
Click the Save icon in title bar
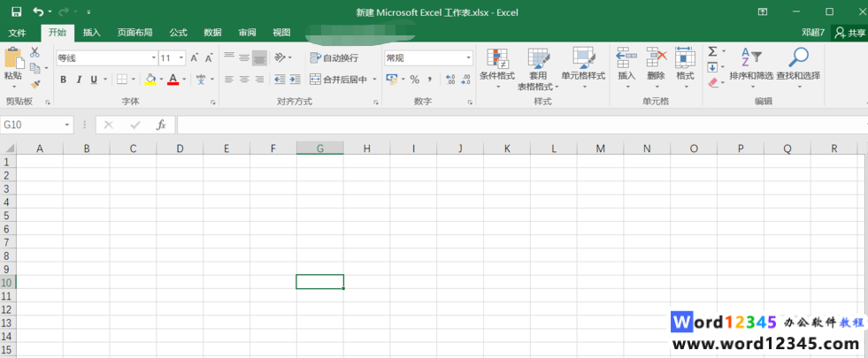(17, 11)
